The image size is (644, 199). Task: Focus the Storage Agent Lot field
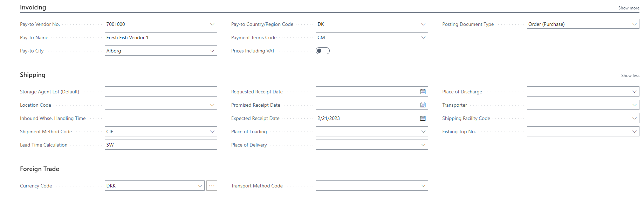[x=160, y=92]
